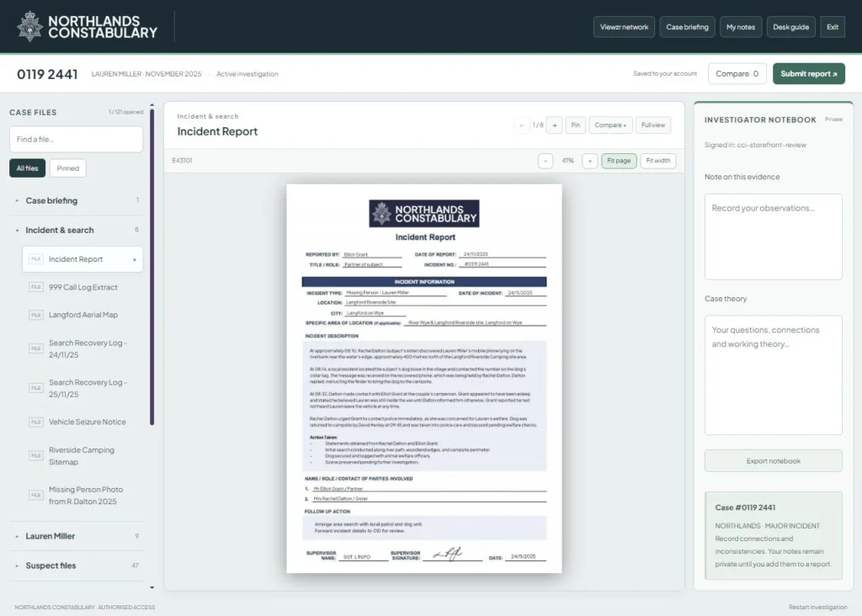This screenshot has height=616, width=862.
Task: Go to the next page arrow
Action: (554, 125)
